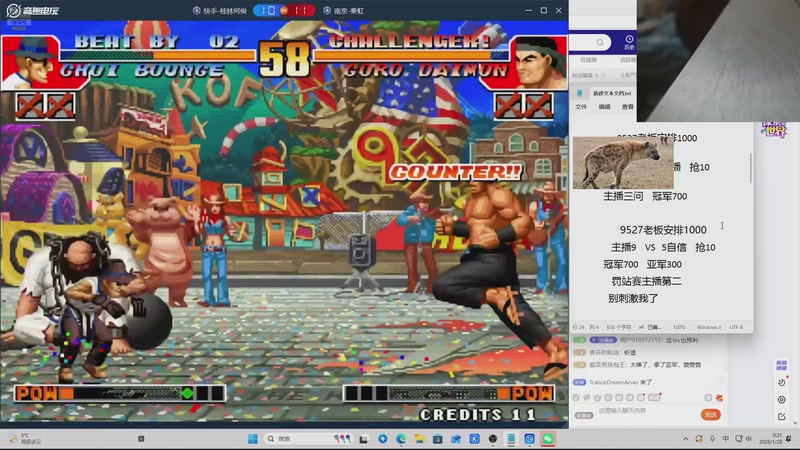Click the Task View icon in taskbar
Image resolution: width=800 pixels, height=450 pixels.
click(363, 439)
